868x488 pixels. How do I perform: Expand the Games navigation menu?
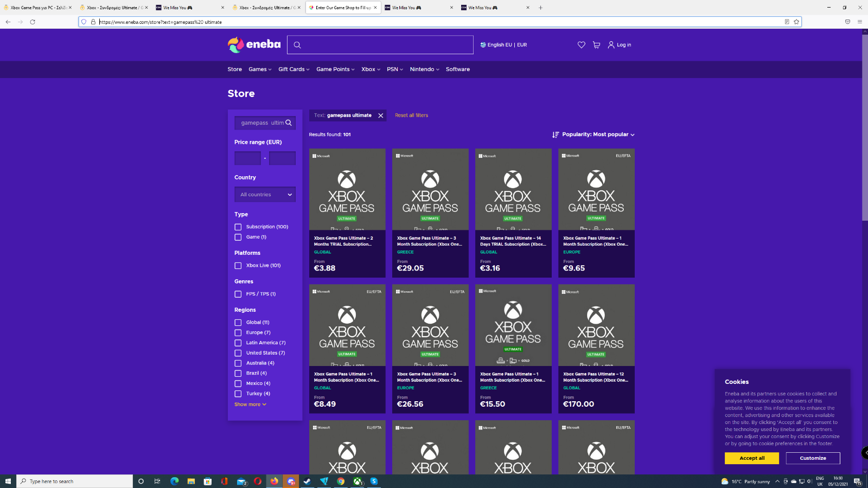click(260, 69)
